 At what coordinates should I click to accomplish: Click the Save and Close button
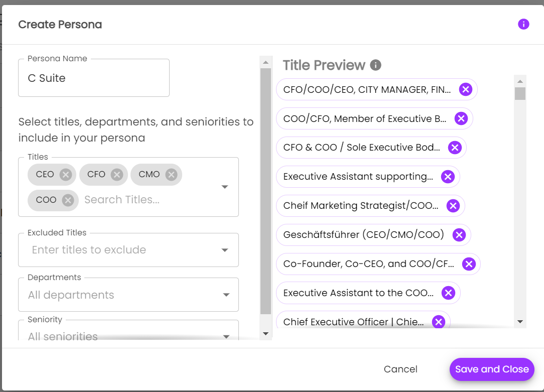[491, 369]
